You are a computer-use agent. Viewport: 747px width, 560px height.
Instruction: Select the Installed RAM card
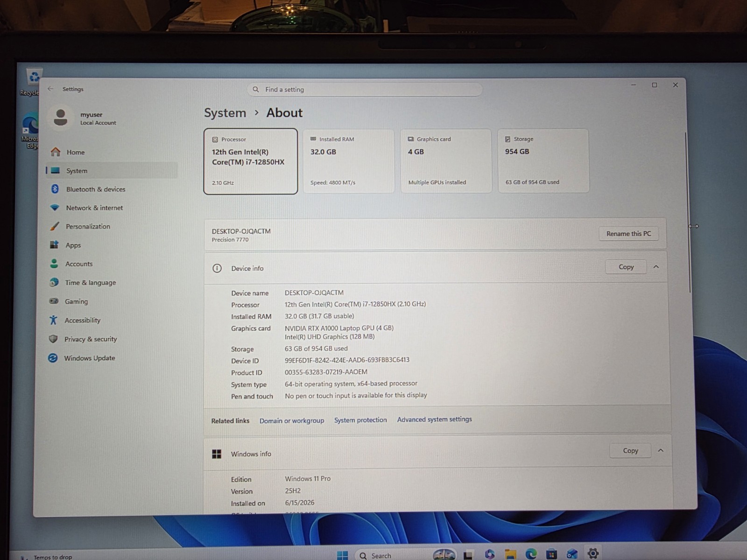[349, 161]
